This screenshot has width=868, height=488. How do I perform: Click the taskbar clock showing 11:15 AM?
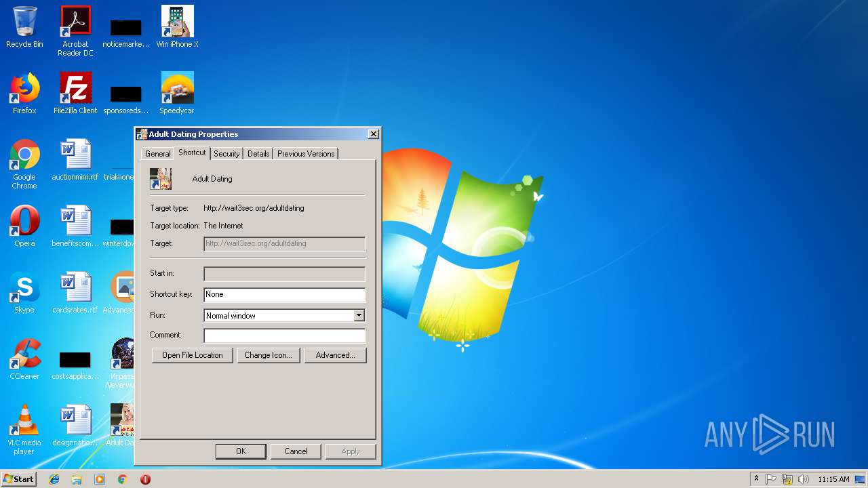tap(833, 479)
